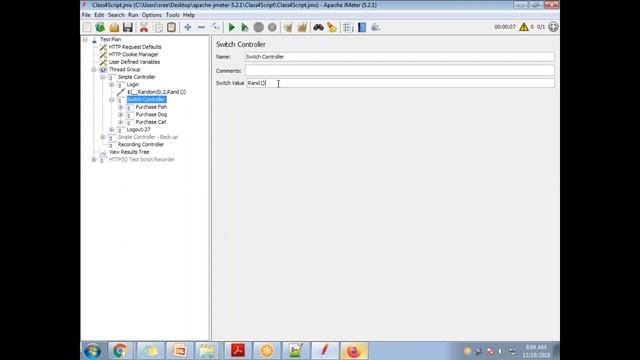Image resolution: width=640 pixels, height=360 pixels.
Task: Open the Run menu
Action: (133, 15)
